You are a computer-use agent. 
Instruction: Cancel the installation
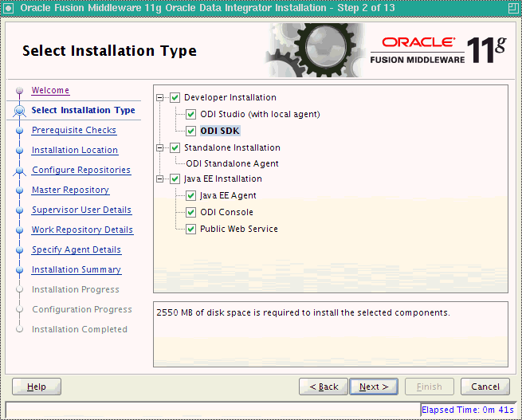tap(485, 387)
